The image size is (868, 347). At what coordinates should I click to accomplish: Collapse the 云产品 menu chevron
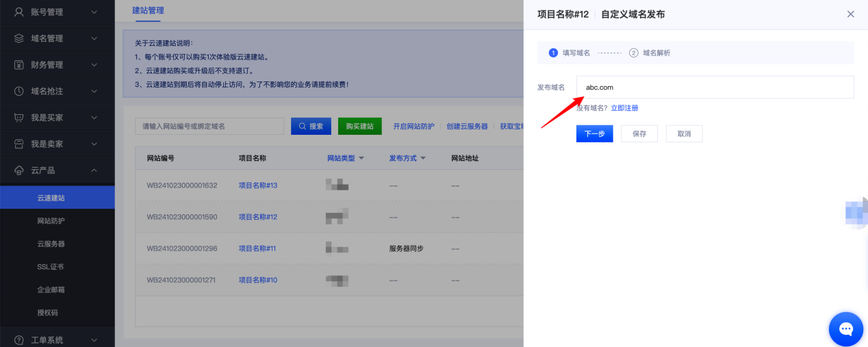point(94,170)
